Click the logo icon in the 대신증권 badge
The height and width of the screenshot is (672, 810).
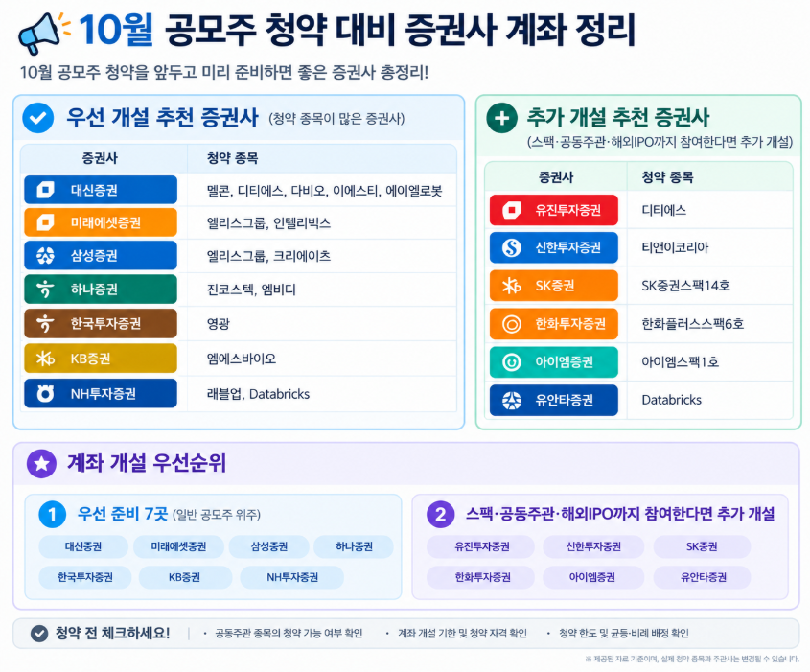click(x=45, y=190)
